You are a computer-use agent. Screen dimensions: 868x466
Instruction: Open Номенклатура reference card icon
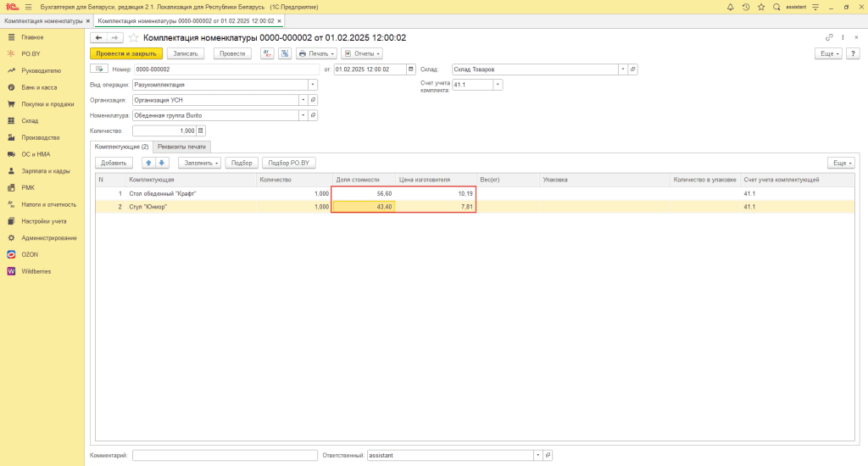point(313,116)
